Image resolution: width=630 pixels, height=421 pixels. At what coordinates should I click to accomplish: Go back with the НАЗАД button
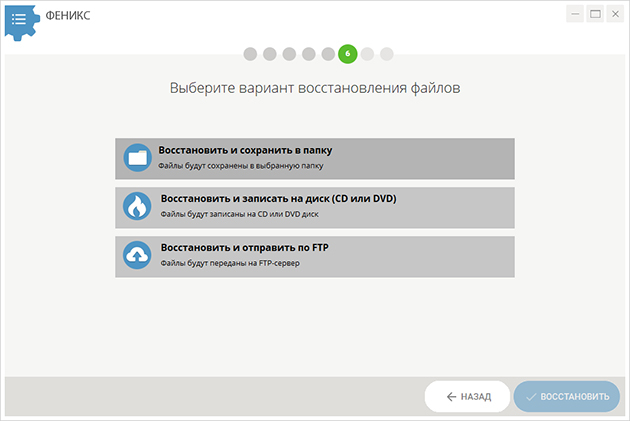point(467,396)
